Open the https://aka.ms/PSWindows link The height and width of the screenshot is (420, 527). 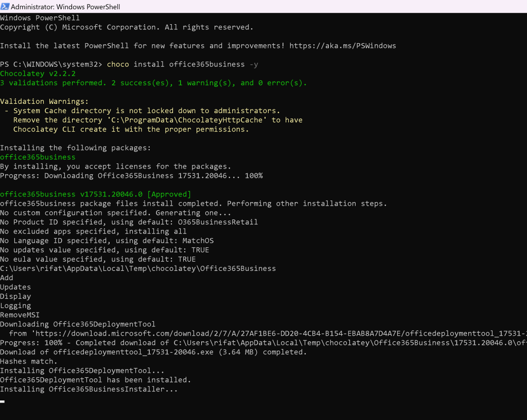(x=342, y=46)
